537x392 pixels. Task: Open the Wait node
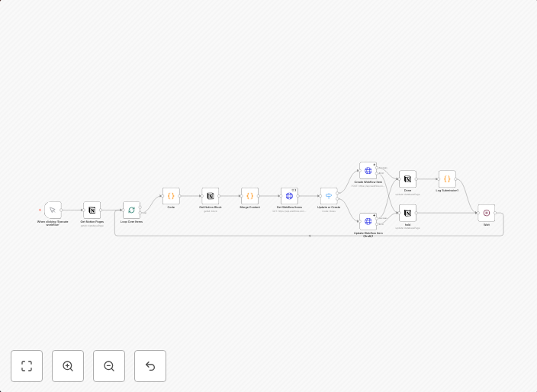487,213
